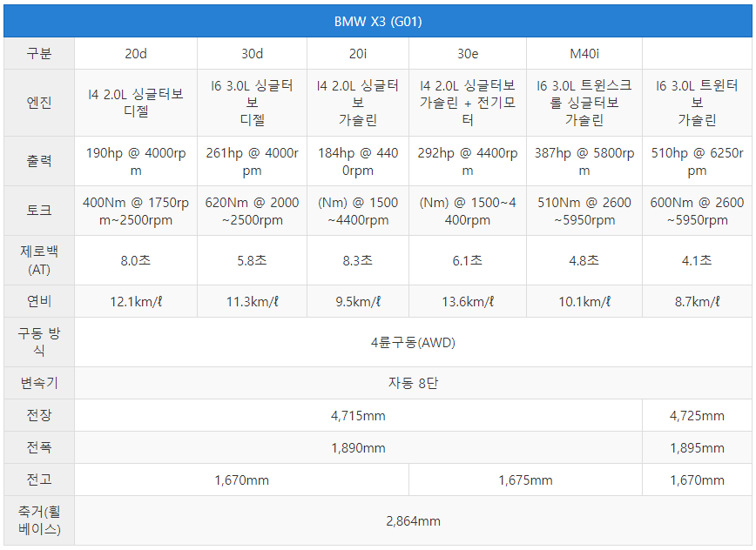Click the 292hp @ 4400rpm output cell
Image resolution: width=756 pixels, height=550 pixels.
[468, 161]
